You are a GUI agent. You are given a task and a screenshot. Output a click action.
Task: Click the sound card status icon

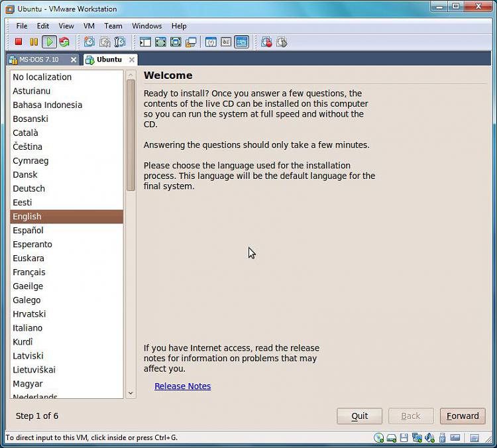[x=429, y=438]
